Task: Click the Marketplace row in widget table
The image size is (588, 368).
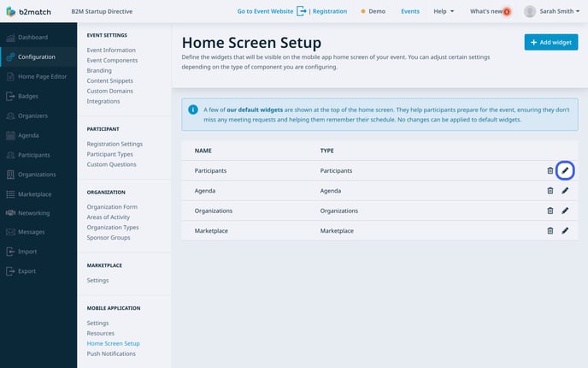Action: tap(379, 230)
